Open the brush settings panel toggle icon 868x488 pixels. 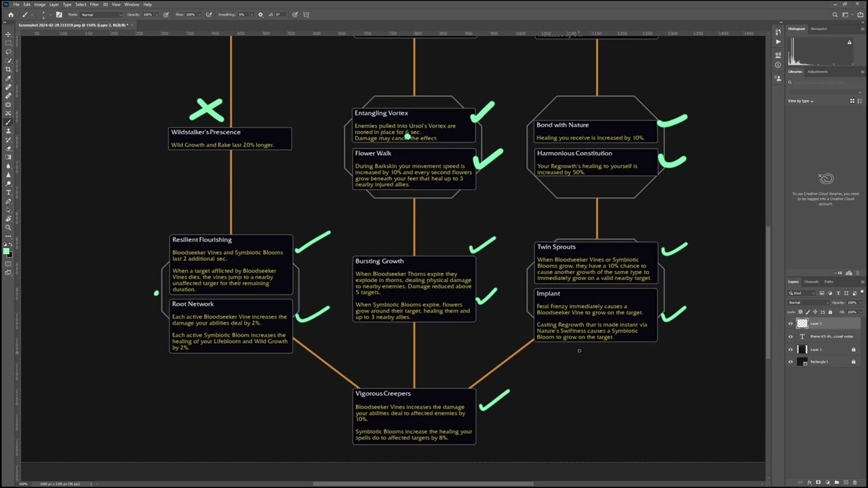(x=59, y=14)
